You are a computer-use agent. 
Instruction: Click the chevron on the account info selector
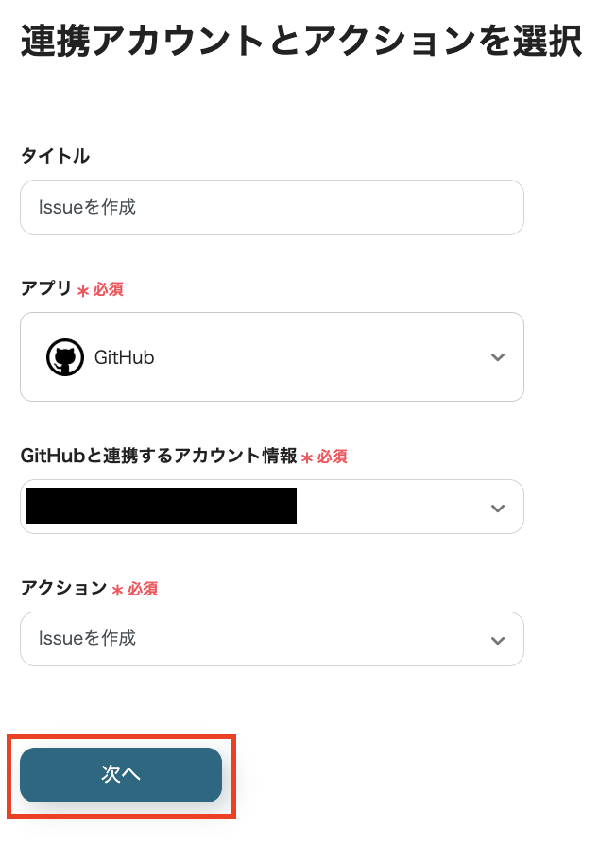click(x=498, y=508)
